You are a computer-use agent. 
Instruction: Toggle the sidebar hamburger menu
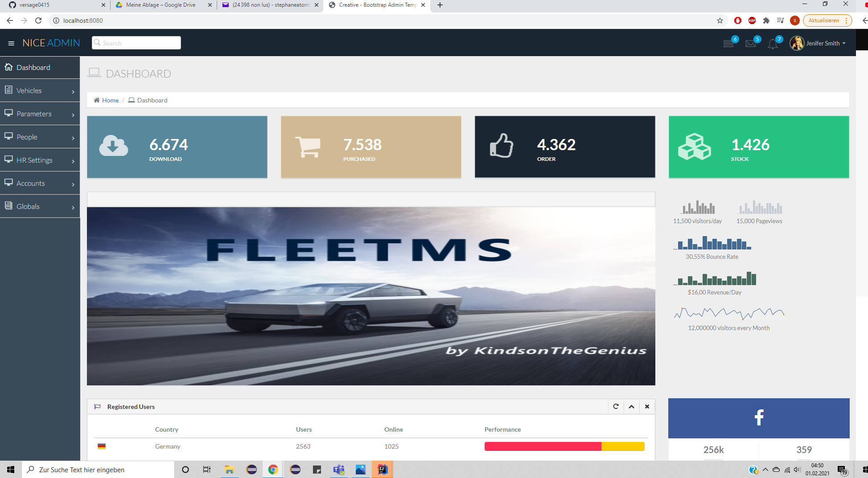coord(11,43)
